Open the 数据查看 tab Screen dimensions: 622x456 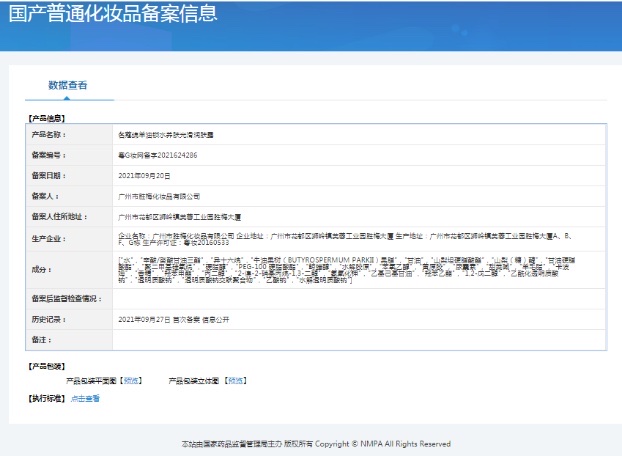click(x=68, y=85)
